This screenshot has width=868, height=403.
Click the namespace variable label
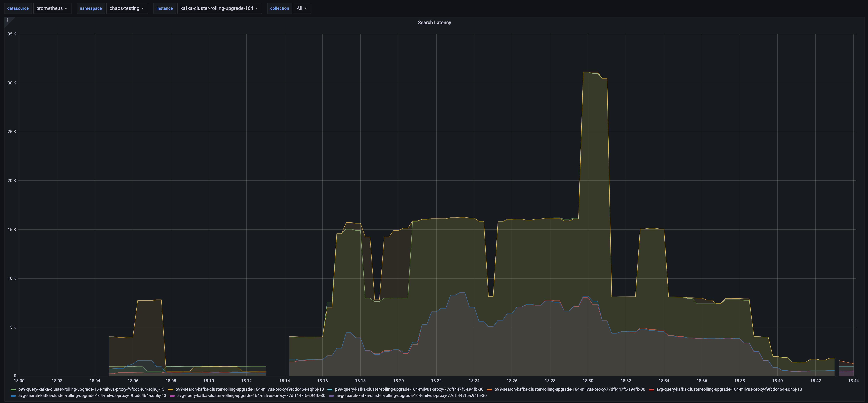(x=91, y=8)
